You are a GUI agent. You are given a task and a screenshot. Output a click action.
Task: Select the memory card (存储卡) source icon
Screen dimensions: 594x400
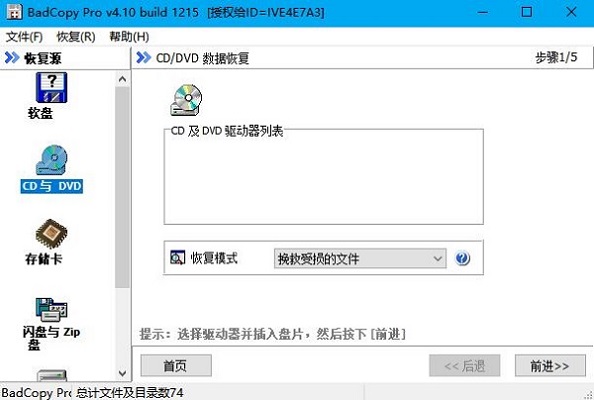[x=51, y=234]
